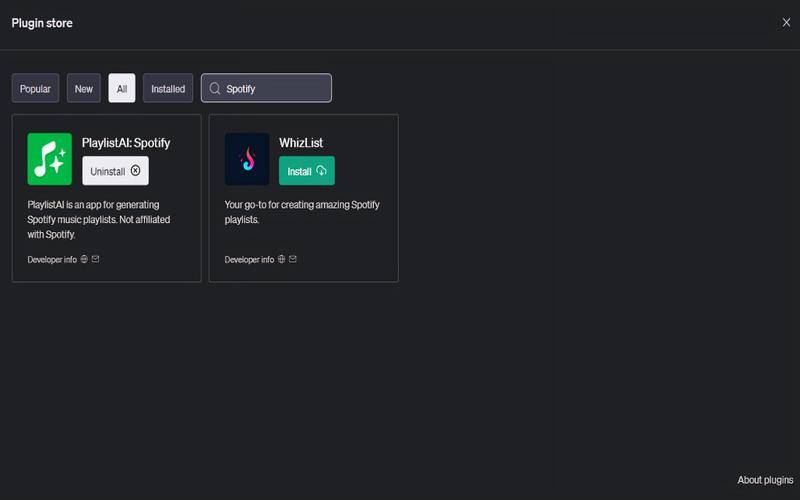Viewport: 800px width, 500px height.
Task: Open PlaylistAI developer website globe icon
Action: point(83,259)
